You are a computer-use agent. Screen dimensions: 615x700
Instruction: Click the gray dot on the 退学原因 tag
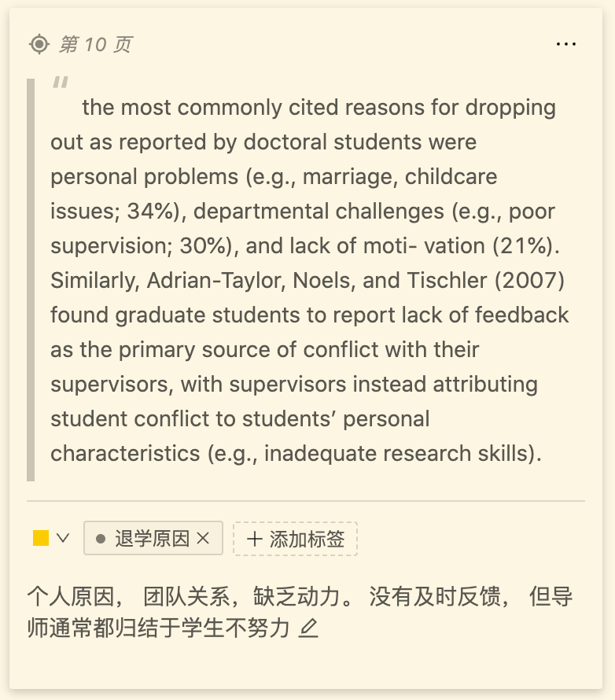click(x=101, y=539)
